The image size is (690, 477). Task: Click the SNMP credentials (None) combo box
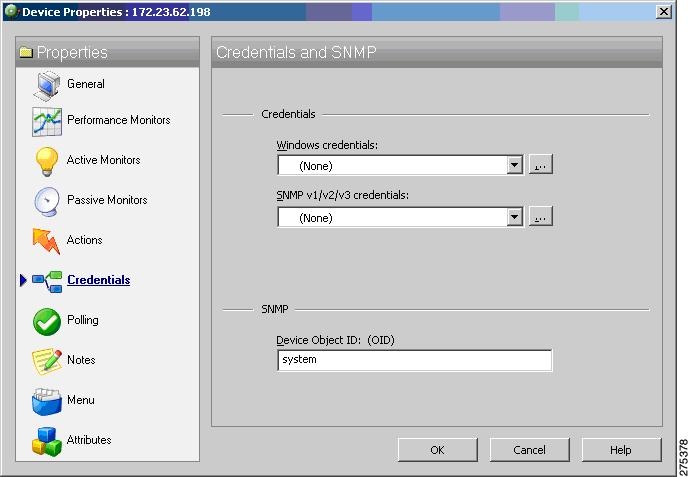click(x=400, y=217)
